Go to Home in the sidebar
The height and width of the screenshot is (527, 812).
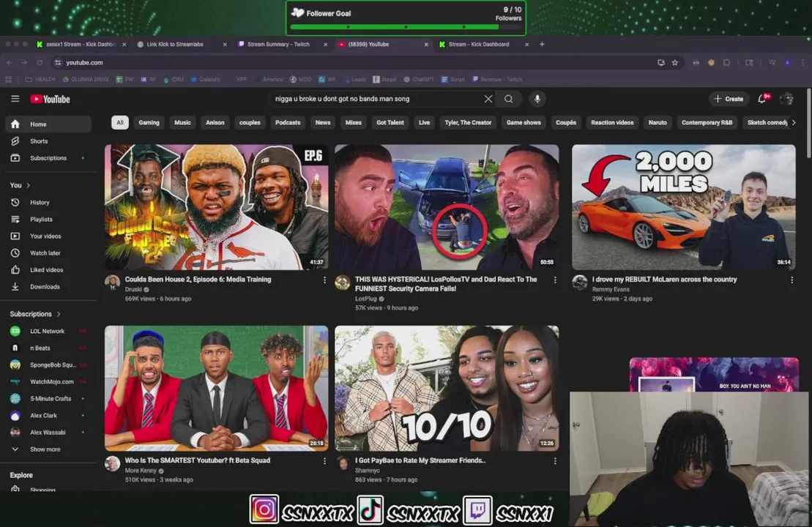pos(48,124)
